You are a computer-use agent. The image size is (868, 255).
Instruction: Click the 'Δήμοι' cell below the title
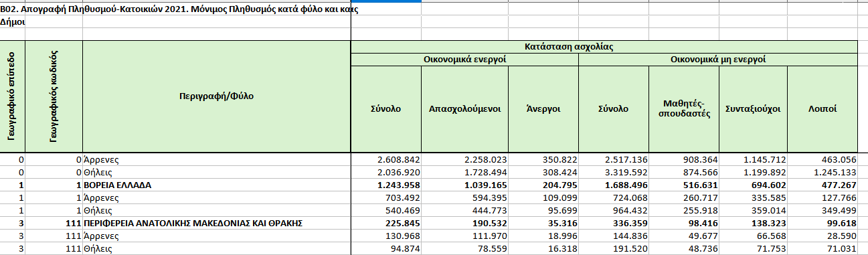click(13, 21)
